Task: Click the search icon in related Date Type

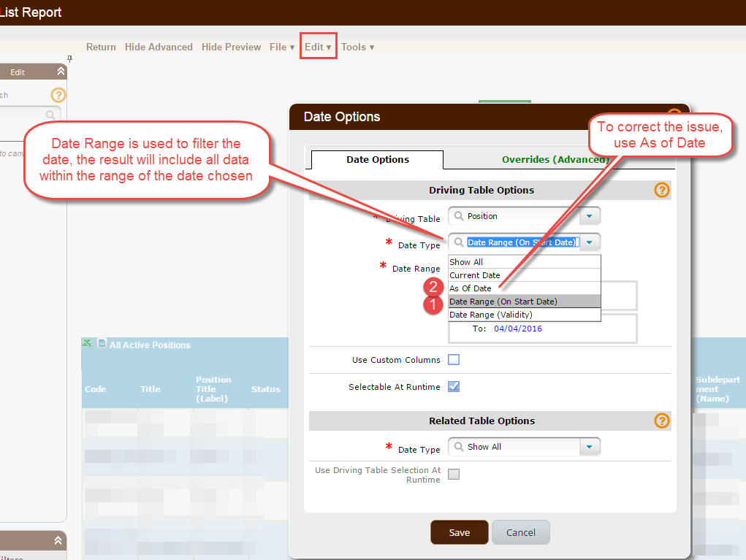Action: [x=459, y=447]
